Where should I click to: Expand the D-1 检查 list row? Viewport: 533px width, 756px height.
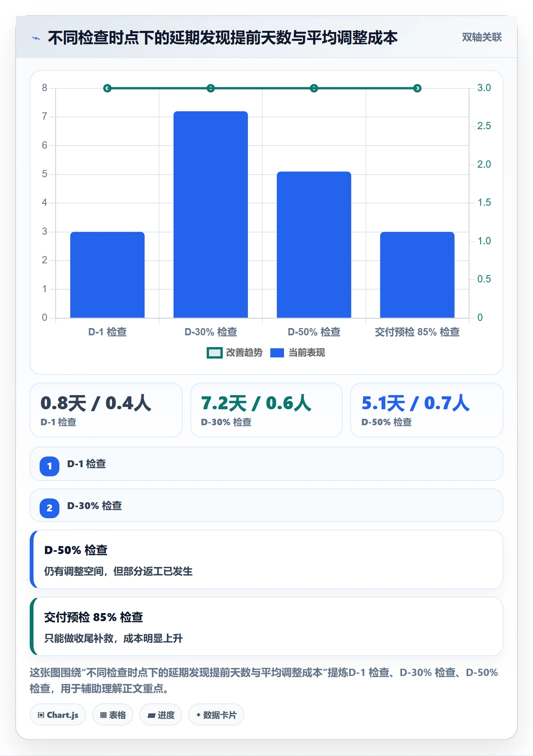[x=266, y=464]
